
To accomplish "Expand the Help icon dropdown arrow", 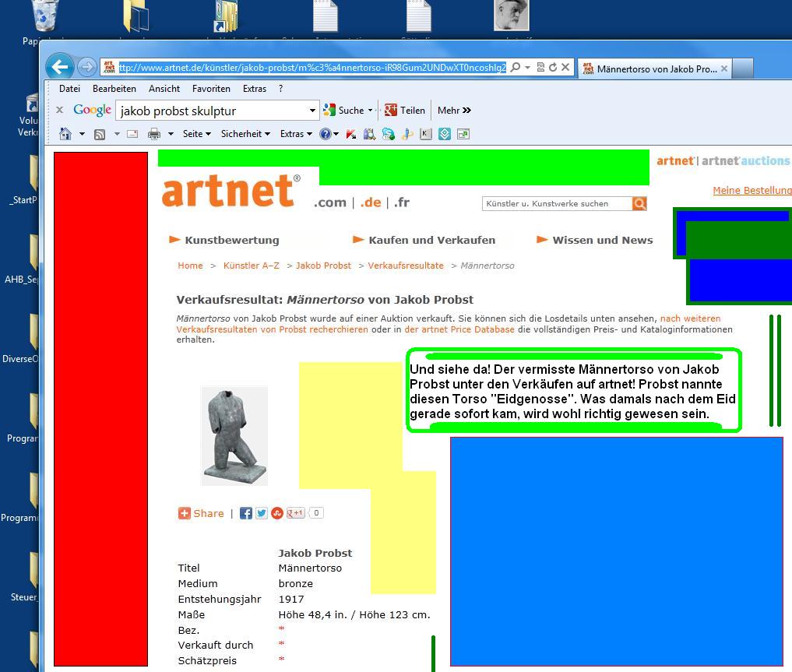I will (336, 134).
